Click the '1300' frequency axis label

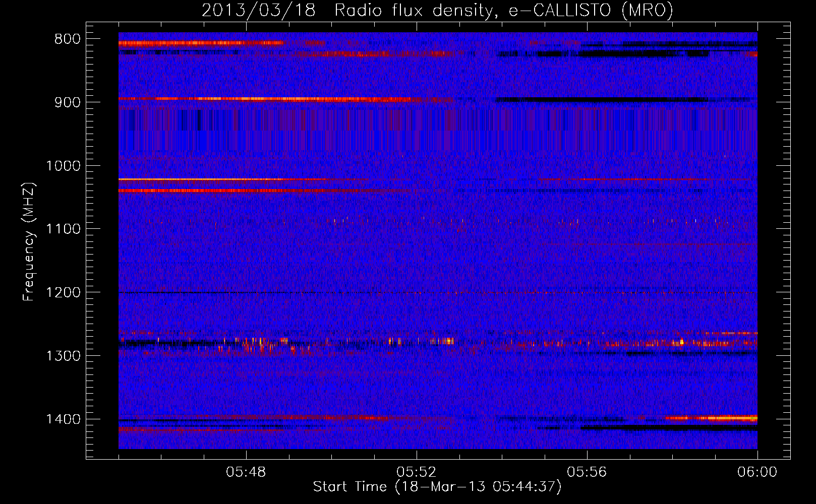click(63, 356)
